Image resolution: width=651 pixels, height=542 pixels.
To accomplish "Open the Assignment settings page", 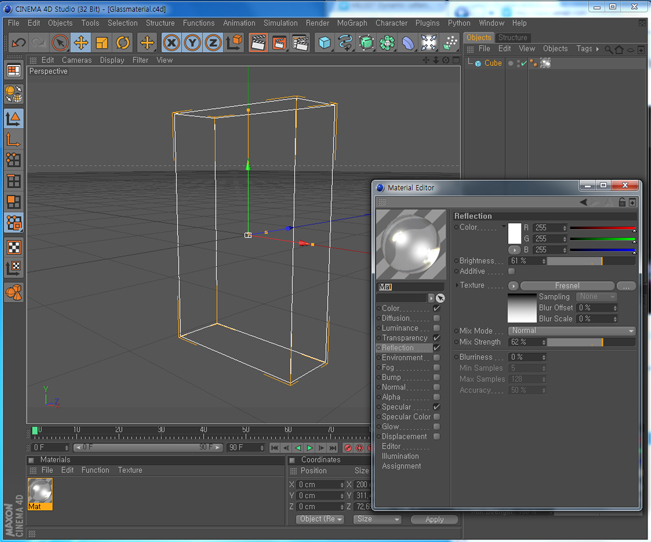I will click(401, 466).
